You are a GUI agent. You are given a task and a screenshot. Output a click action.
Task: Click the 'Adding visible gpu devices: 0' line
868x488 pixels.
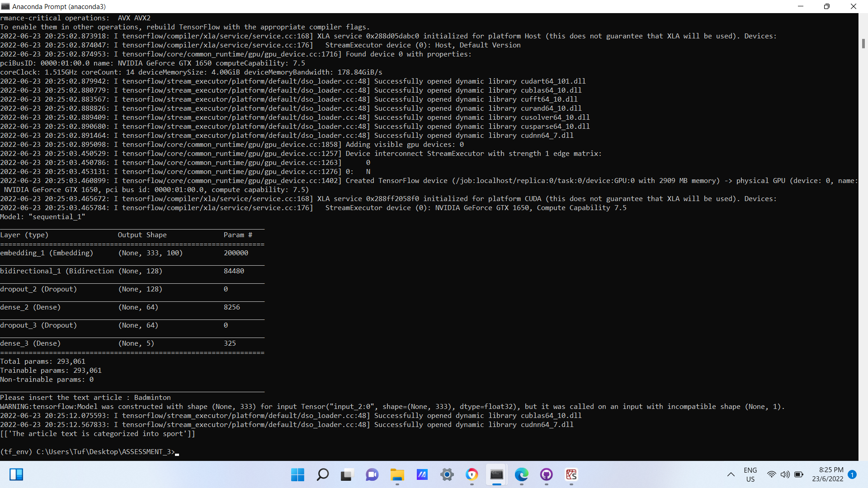coord(232,145)
